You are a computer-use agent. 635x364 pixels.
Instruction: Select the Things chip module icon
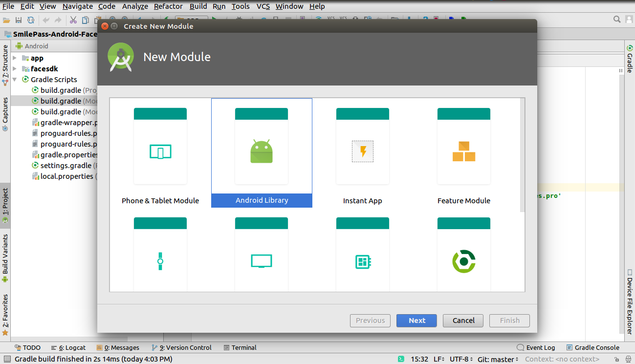pyautogui.click(x=363, y=262)
